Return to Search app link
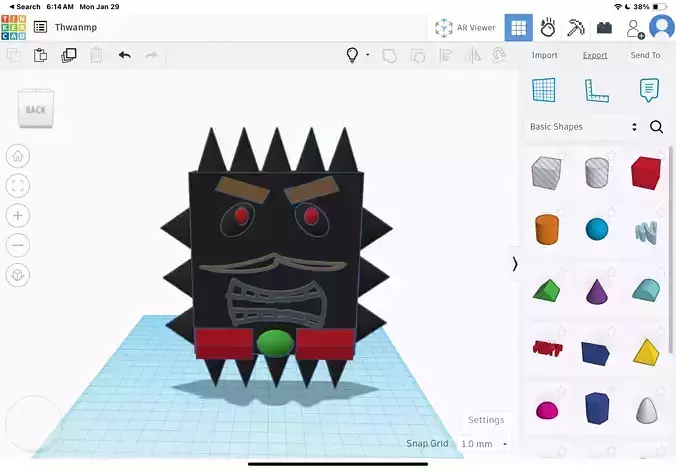 (25, 6)
